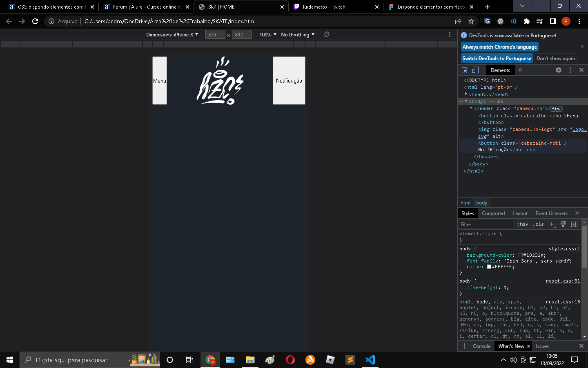
Task: Switch to the Computed tab
Action: point(493,213)
